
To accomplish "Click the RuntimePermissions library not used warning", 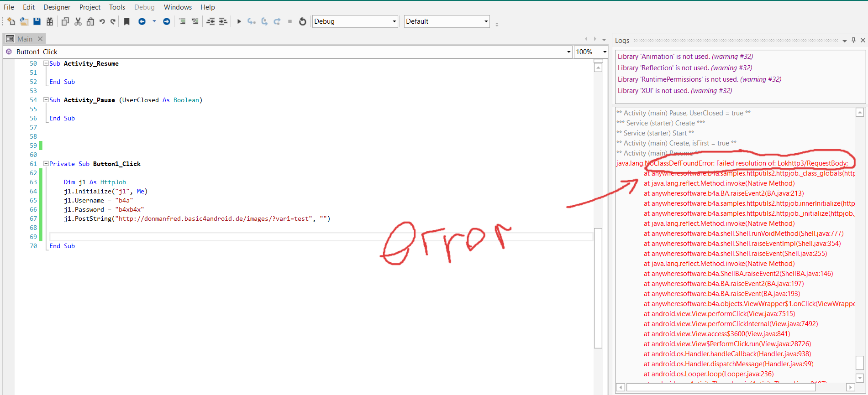I will (700, 79).
